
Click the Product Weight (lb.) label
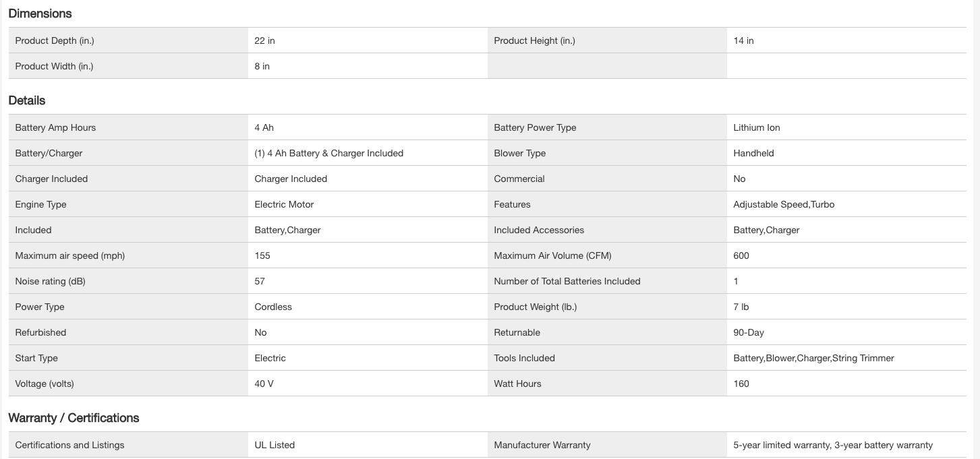tap(535, 307)
